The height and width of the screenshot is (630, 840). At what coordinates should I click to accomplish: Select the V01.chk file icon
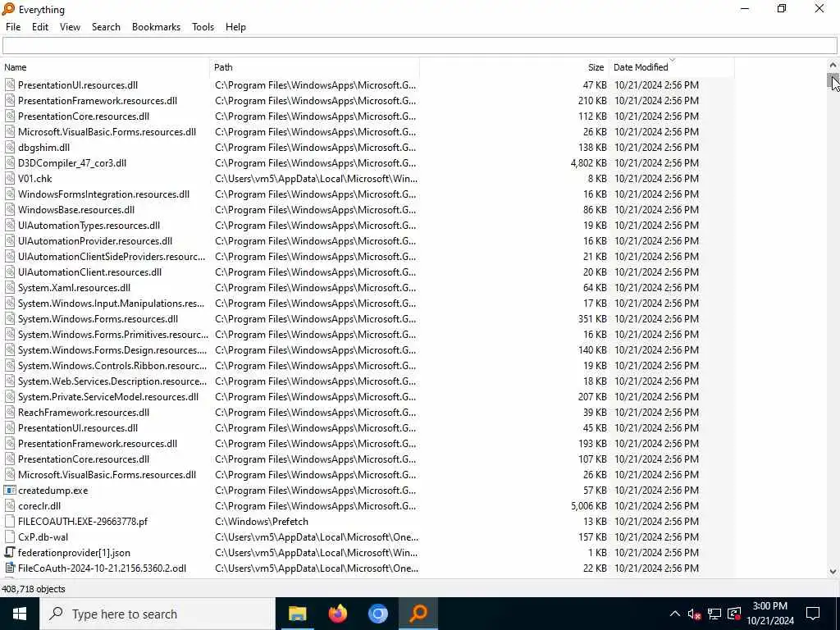click(x=10, y=178)
